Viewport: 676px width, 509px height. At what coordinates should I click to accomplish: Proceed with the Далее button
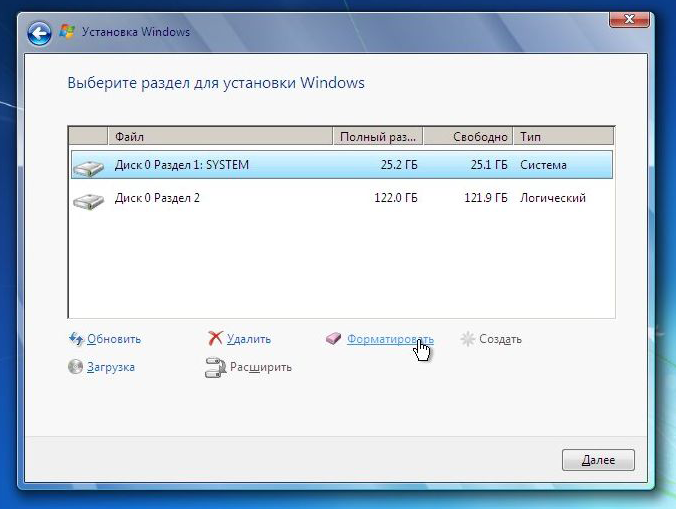598,460
